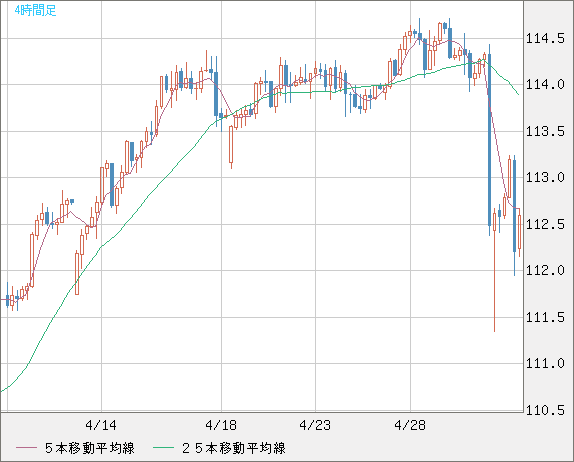
Task: Click the 25本移動平均線 legend label
Action: (234, 448)
